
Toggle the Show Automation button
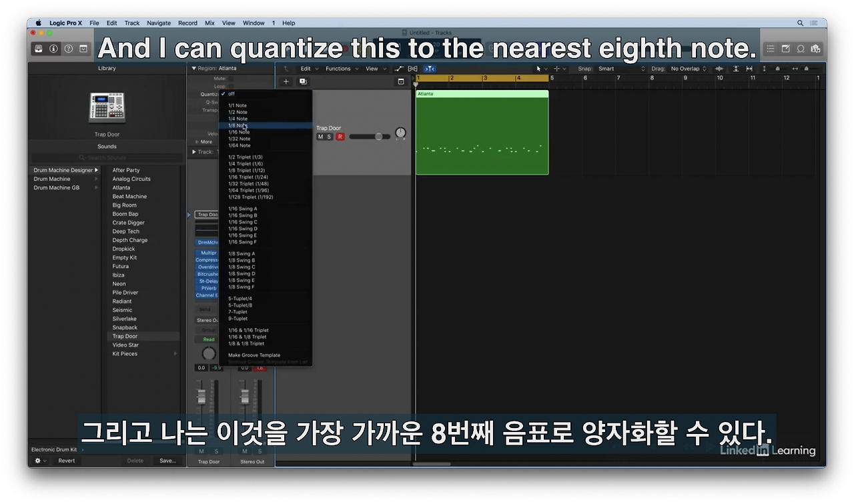(399, 69)
